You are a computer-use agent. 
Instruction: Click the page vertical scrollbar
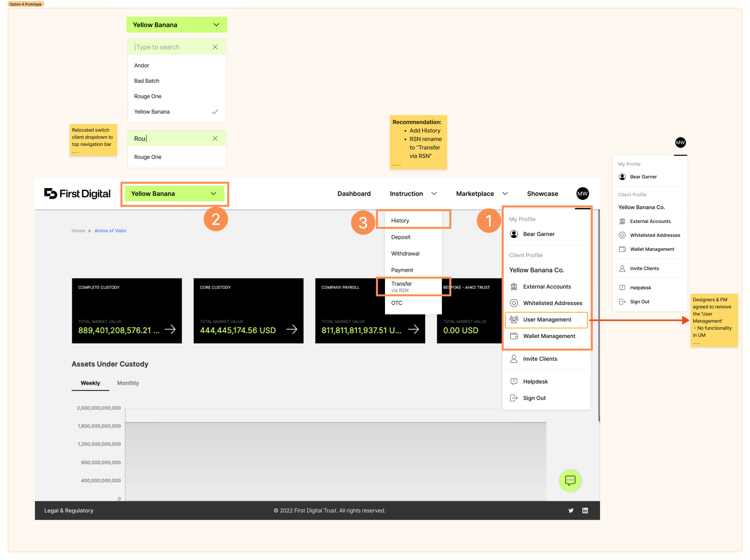click(599, 315)
